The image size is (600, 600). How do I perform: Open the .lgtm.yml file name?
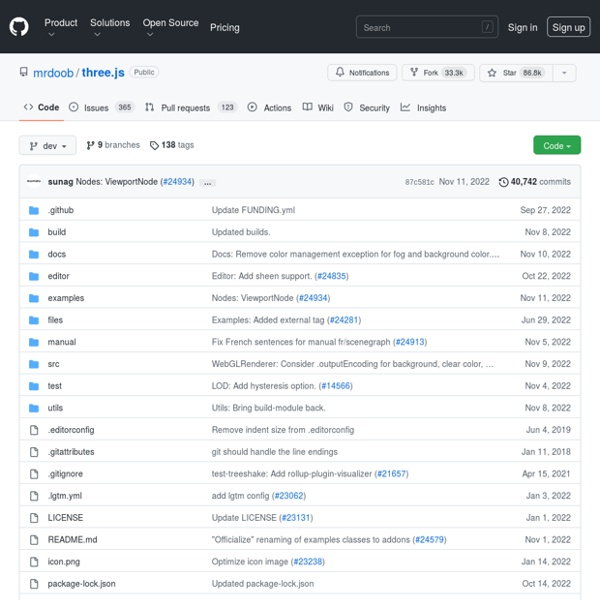65,496
